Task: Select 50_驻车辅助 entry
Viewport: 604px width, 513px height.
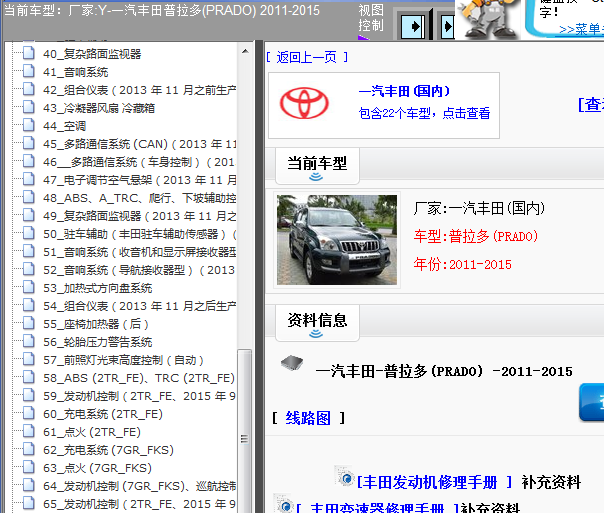Action: tap(139, 234)
